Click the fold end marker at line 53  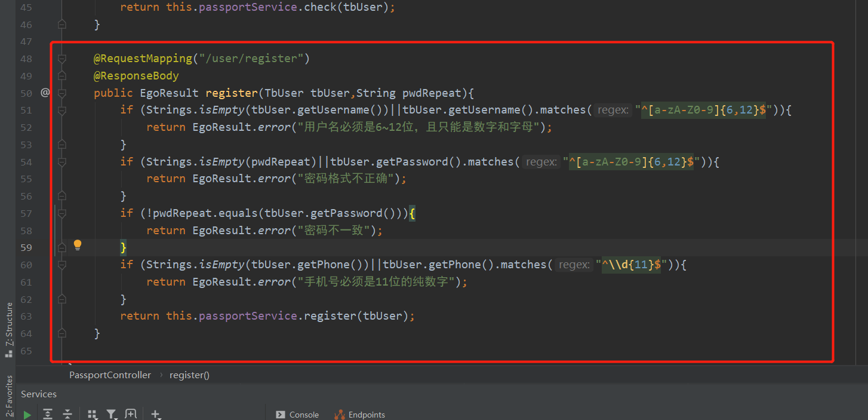[62, 145]
